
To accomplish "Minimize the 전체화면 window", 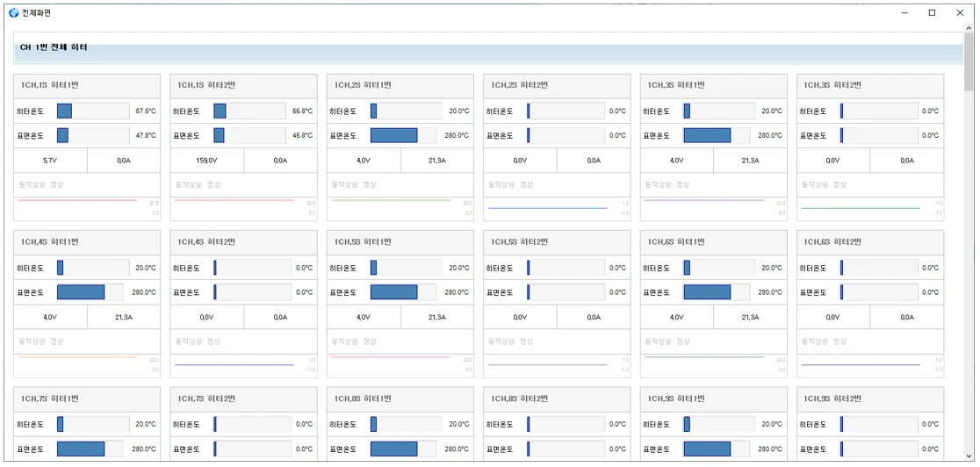I will click(x=904, y=12).
